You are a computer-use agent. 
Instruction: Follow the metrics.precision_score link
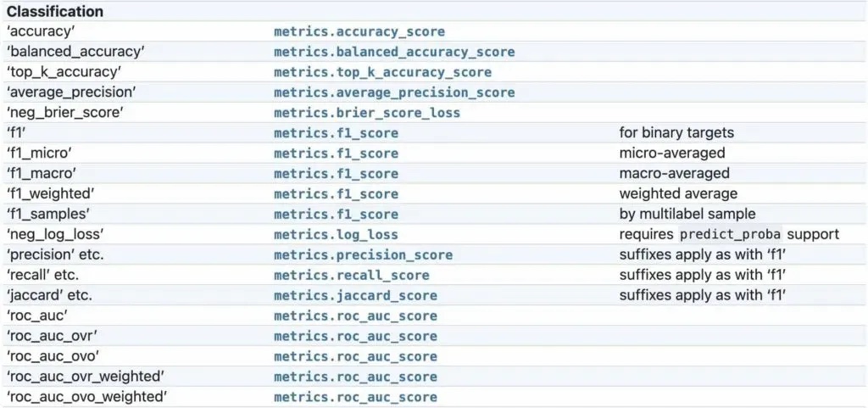point(363,255)
